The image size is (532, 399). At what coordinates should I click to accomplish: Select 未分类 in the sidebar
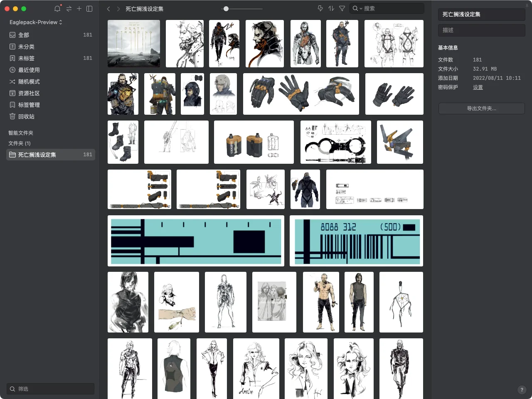coord(51,47)
